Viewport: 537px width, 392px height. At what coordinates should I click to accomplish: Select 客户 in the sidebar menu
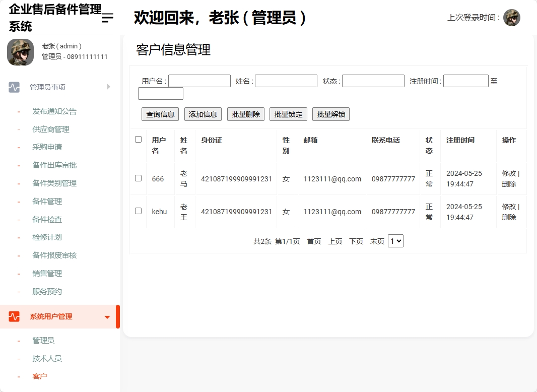click(x=40, y=376)
